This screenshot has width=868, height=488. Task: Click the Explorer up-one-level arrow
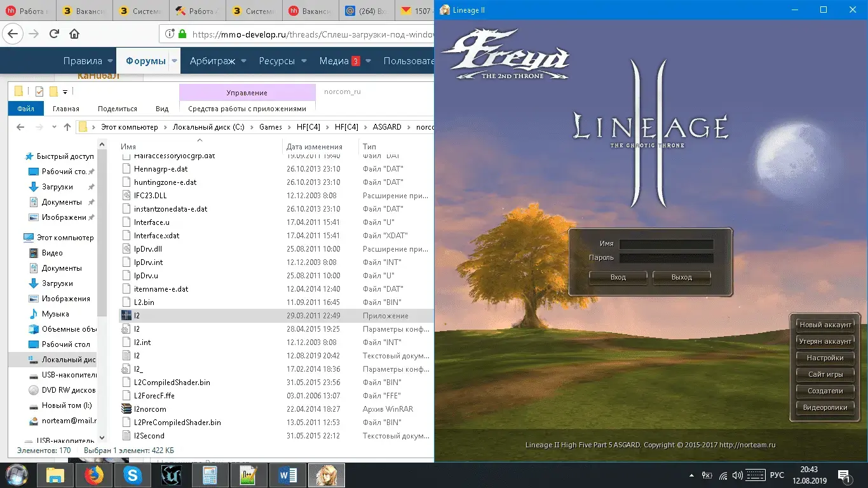pyautogui.click(x=67, y=127)
